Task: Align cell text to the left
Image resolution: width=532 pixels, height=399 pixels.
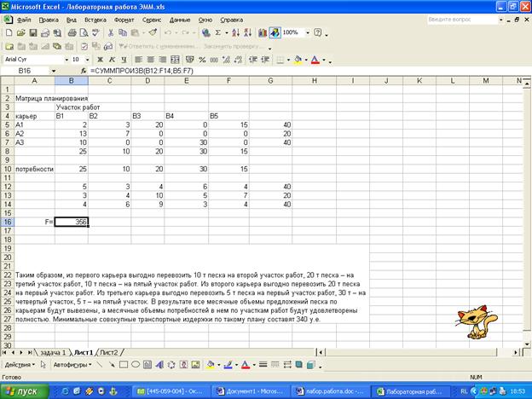Action: click(138, 60)
